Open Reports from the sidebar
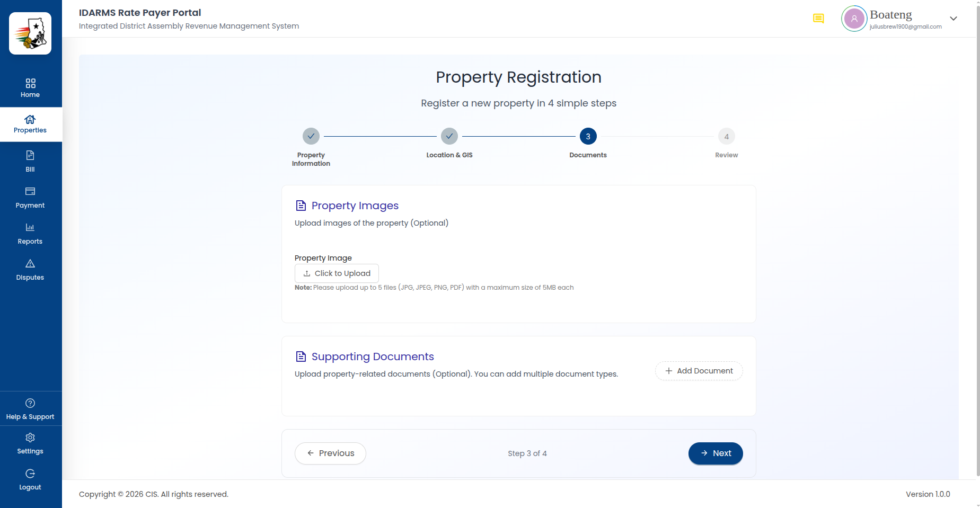The height and width of the screenshot is (508, 980). pyautogui.click(x=30, y=234)
